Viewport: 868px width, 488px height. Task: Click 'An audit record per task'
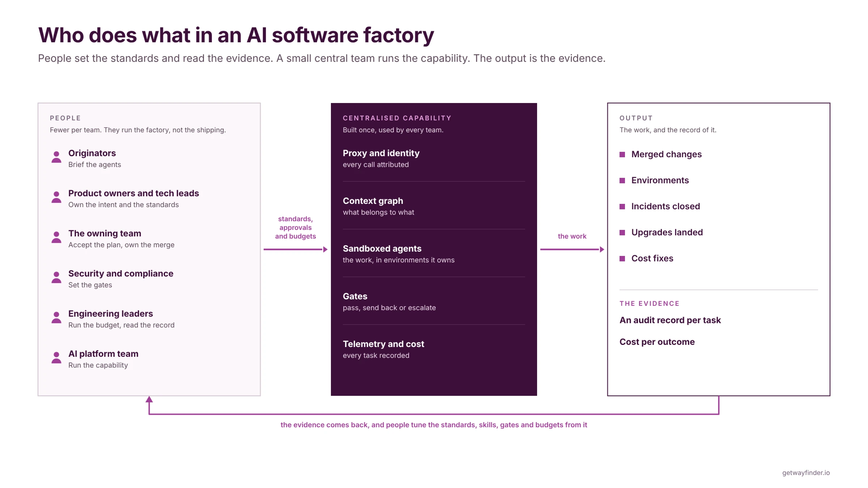pos(670,321)
